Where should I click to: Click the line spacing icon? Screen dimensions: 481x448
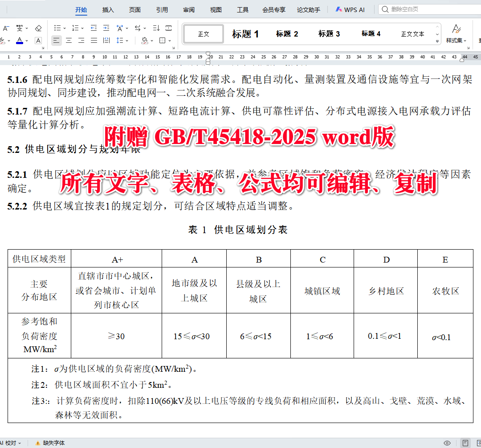(120, 40)
